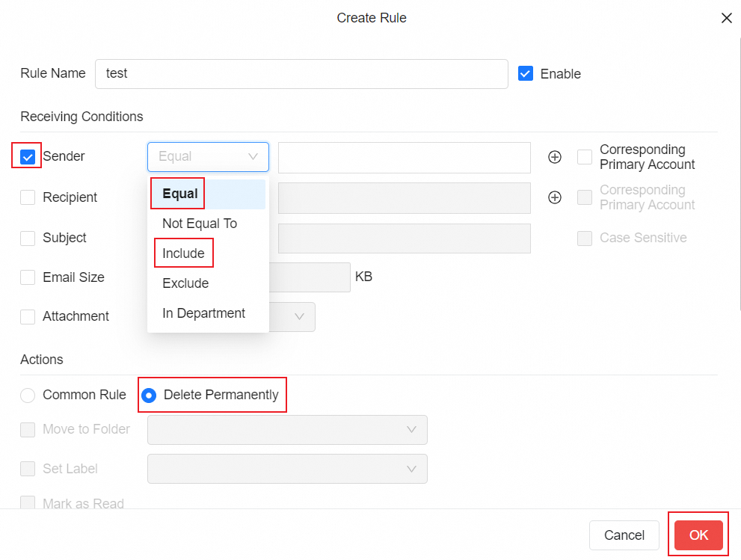This screenshot has width=741, height=560.
Task: Expand the Set Label dropdown
Action: pos(287,469)
